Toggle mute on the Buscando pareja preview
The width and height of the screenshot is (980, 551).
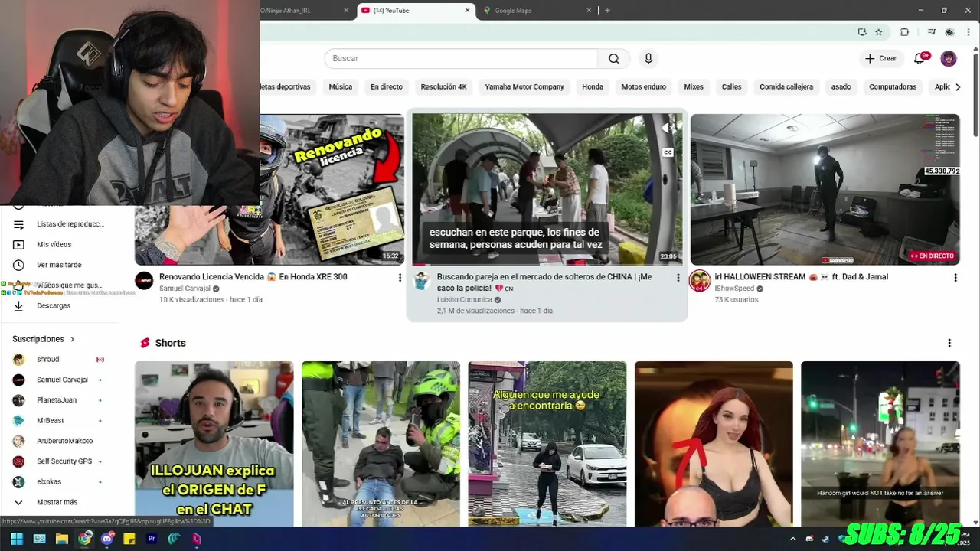coord(668,129)
